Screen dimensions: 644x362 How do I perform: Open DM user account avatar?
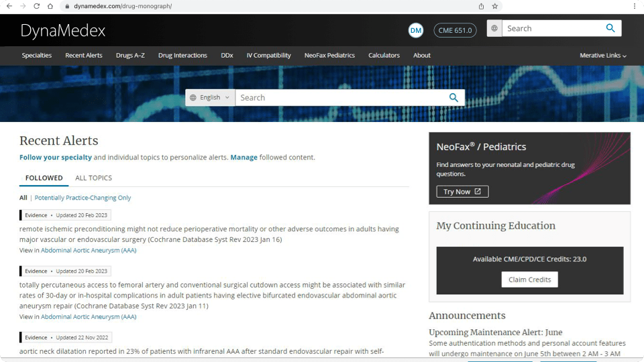416,30
